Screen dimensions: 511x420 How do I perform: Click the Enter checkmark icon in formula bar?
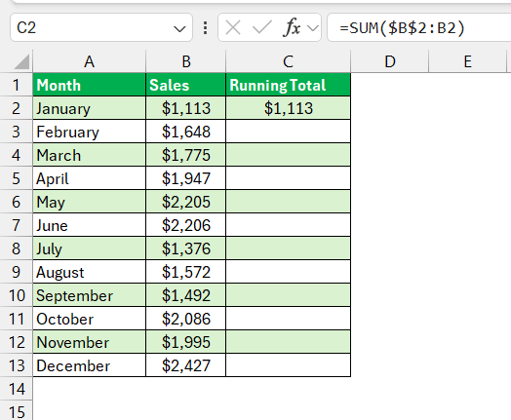coord(262,27)
